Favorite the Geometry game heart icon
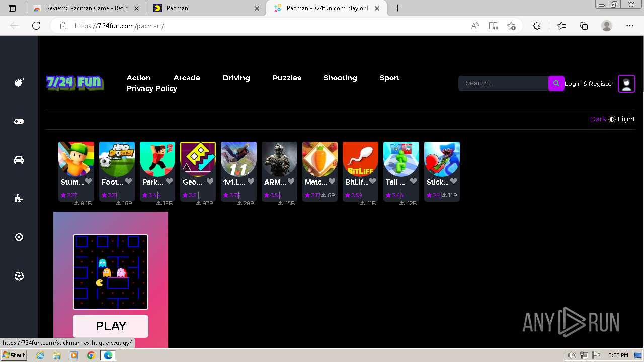The width and height of the screenshot is (644, 362). [210, 182]
